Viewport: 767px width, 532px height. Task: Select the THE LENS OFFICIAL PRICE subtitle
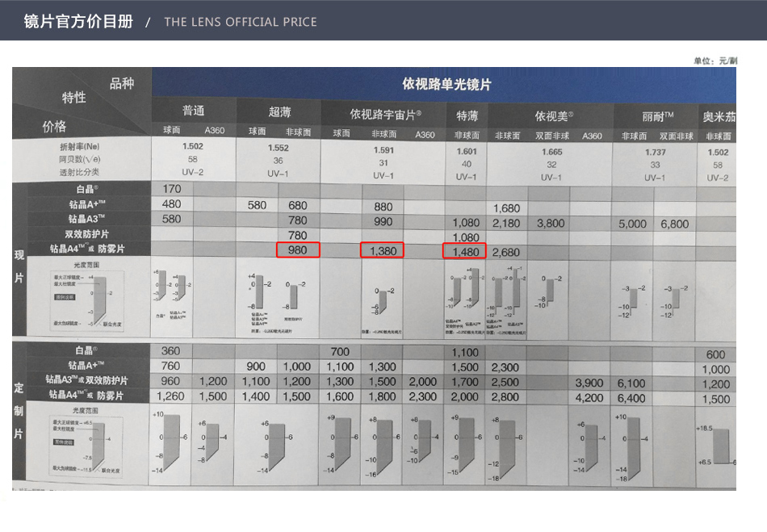[x=240, y=22]
